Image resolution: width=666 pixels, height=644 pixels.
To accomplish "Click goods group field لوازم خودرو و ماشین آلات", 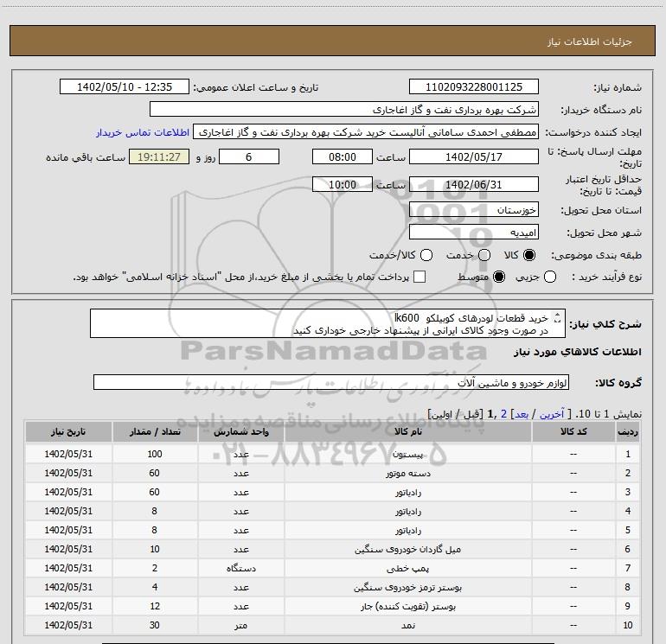I will point(331,382).
